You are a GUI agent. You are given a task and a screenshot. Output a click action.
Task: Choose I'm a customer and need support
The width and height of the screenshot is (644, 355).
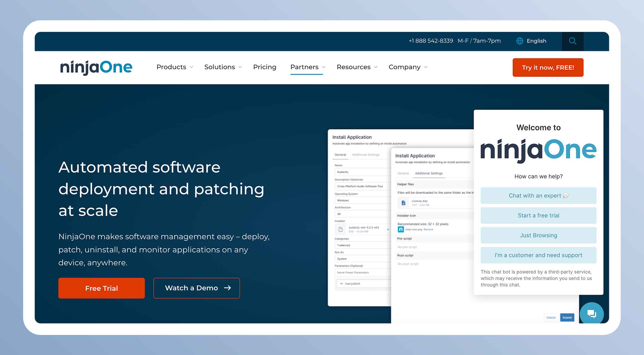tap(538, 255)
